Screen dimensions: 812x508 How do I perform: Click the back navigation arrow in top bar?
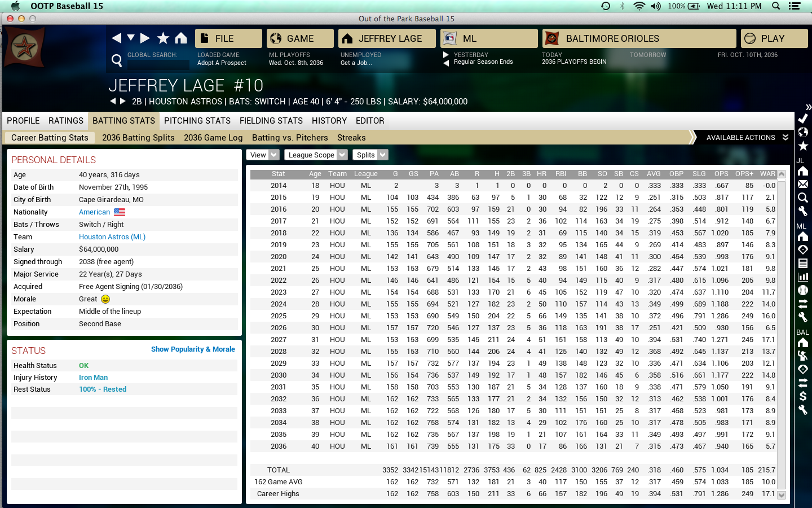117,38
